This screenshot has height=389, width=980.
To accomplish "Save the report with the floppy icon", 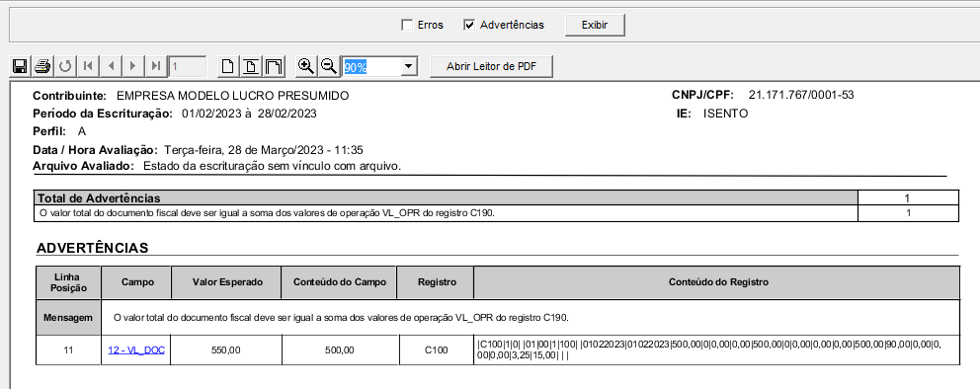I will (20, 65).
